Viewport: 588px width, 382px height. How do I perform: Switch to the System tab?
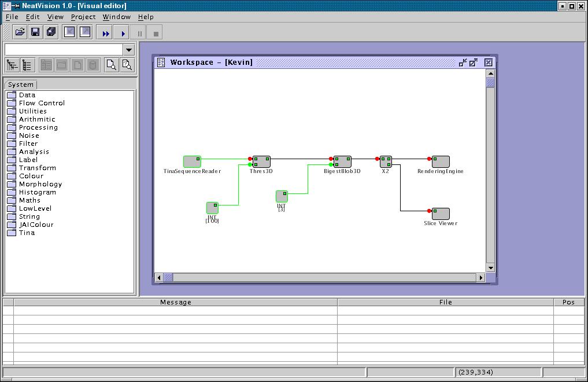(21, 85)
